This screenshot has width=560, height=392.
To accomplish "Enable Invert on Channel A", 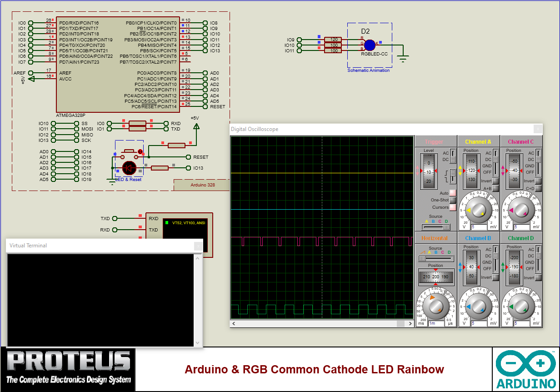I will 495,181.
